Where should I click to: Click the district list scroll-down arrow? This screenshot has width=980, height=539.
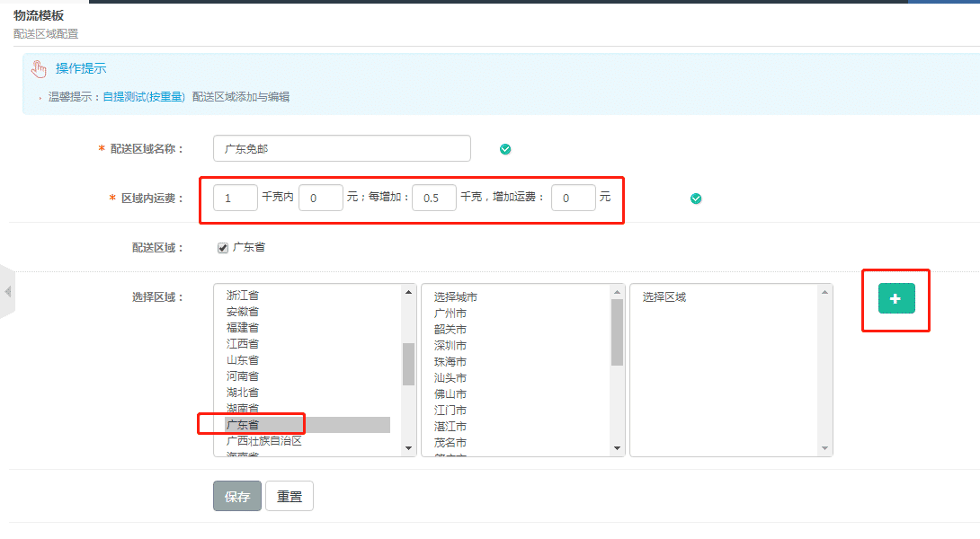825,447
